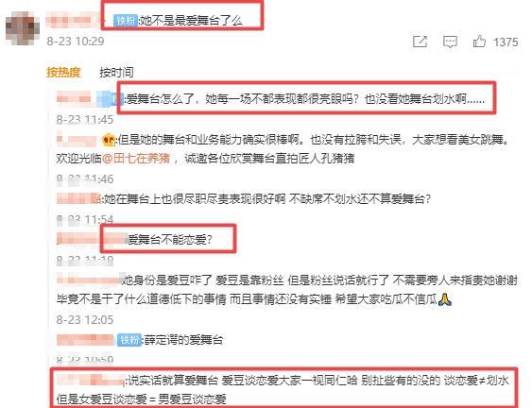Click the 铁粉 badge on top comment

126,21
